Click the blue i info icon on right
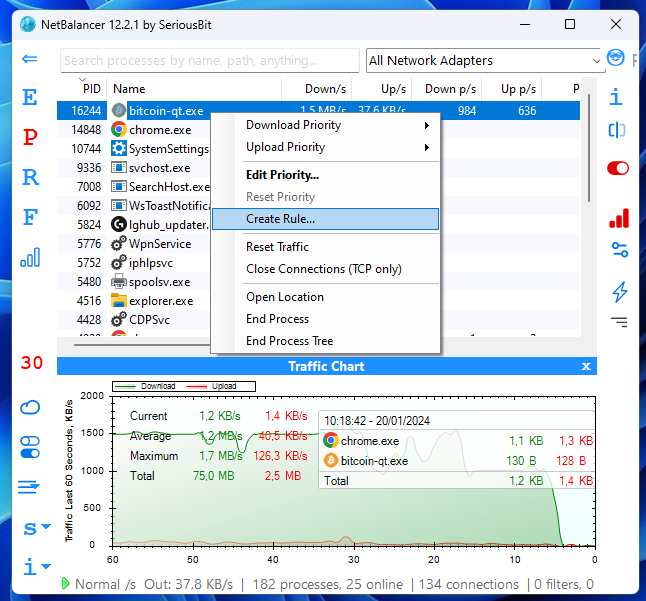The image size is (646, 601). point(616,97)
